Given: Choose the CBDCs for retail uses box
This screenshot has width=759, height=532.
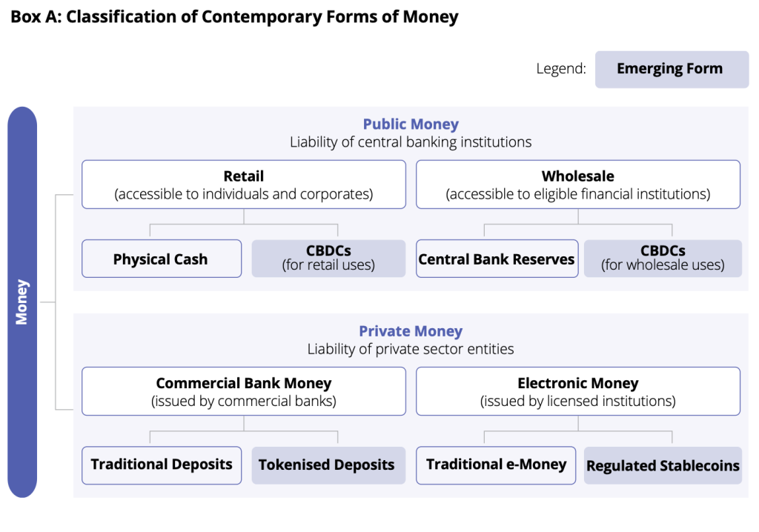Looking at the screenshot, I should 328,259.
